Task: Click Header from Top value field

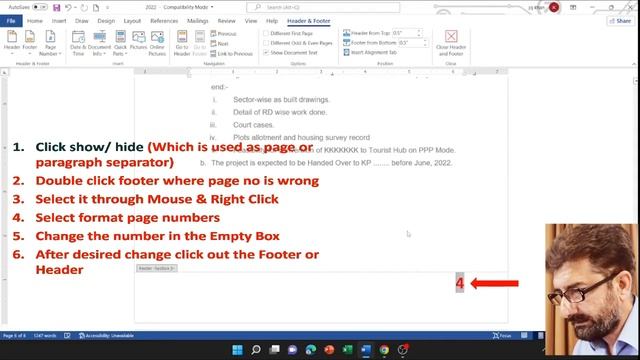Action: click(x=404, y=33)
